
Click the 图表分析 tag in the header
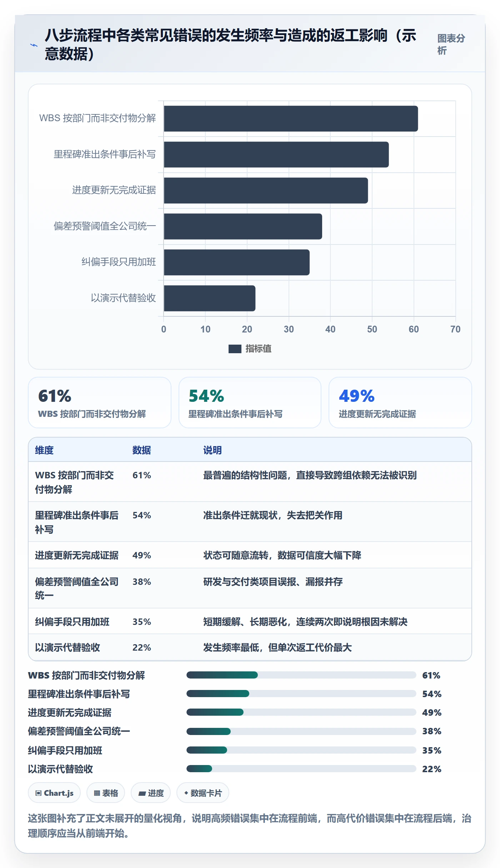(451, 44)
